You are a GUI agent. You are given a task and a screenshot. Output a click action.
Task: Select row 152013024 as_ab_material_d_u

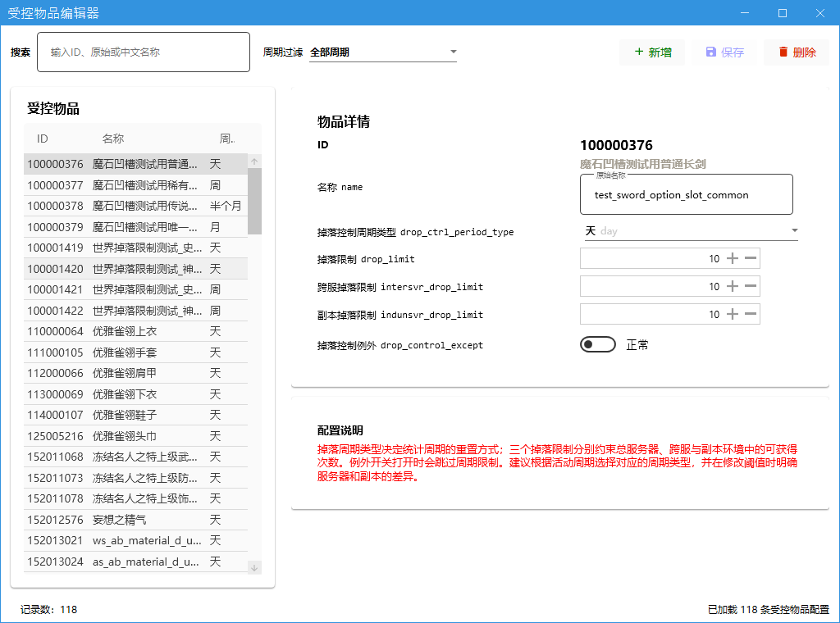(x=136, y=562)
